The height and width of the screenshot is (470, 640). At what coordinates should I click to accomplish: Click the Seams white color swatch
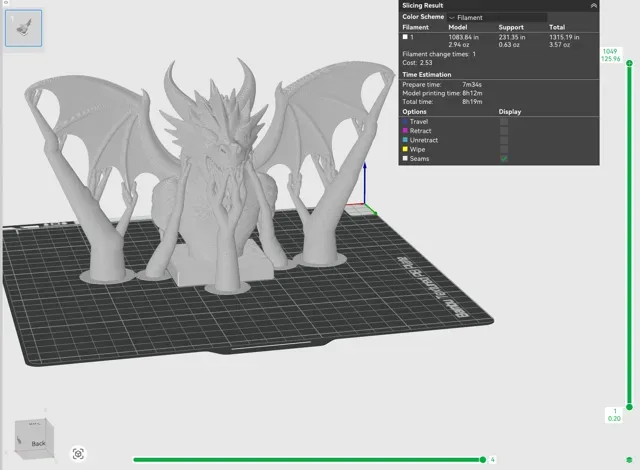(x=405, y=158)
